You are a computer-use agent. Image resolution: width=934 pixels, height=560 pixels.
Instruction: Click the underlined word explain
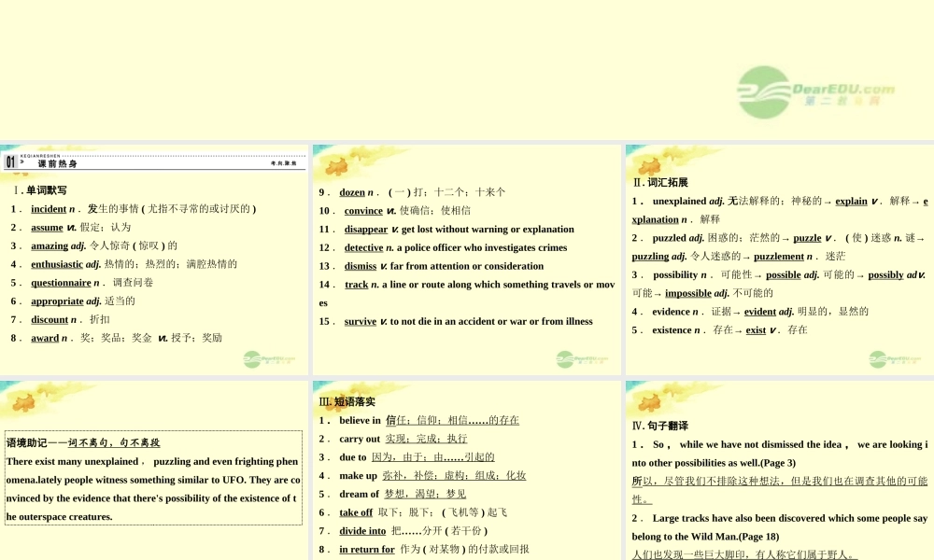tap(851, 202)
